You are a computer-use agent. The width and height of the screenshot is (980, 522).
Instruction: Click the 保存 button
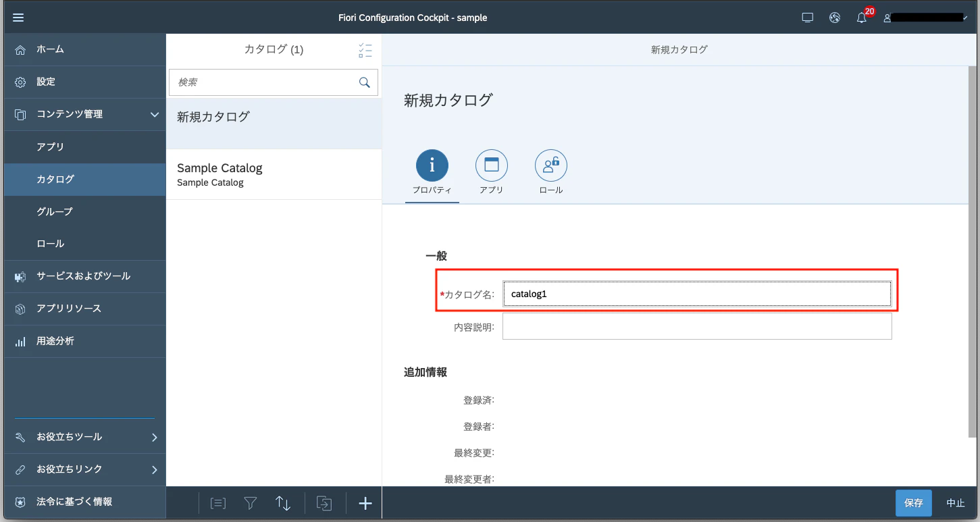(913, 503)
